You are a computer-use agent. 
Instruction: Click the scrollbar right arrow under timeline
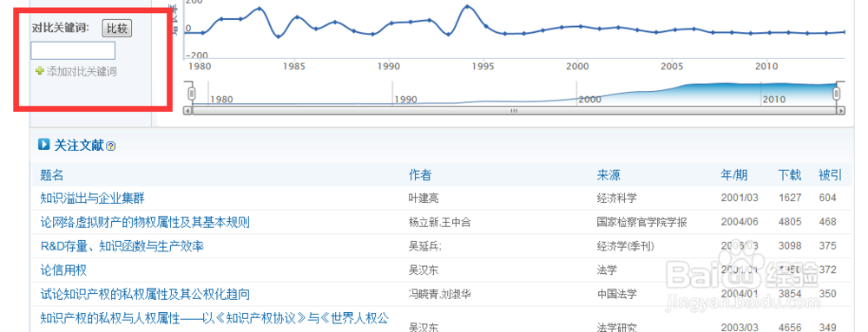click(841, 110)
